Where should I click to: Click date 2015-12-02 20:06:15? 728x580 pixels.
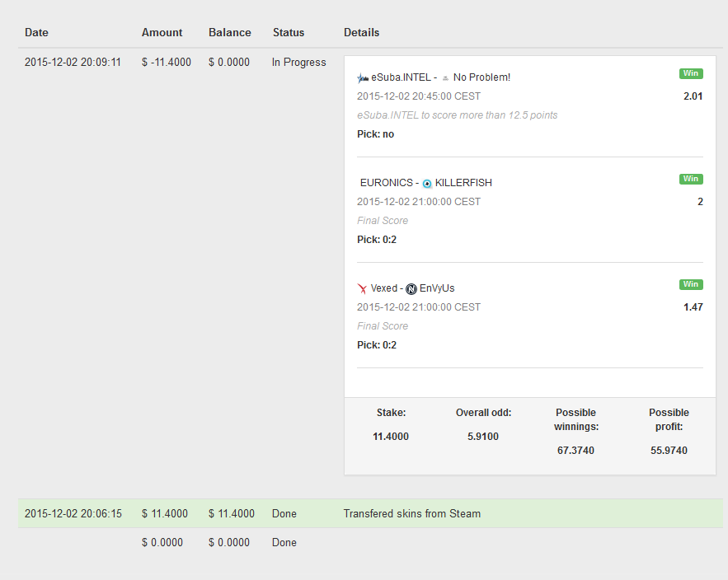click(x=73, y=513)
